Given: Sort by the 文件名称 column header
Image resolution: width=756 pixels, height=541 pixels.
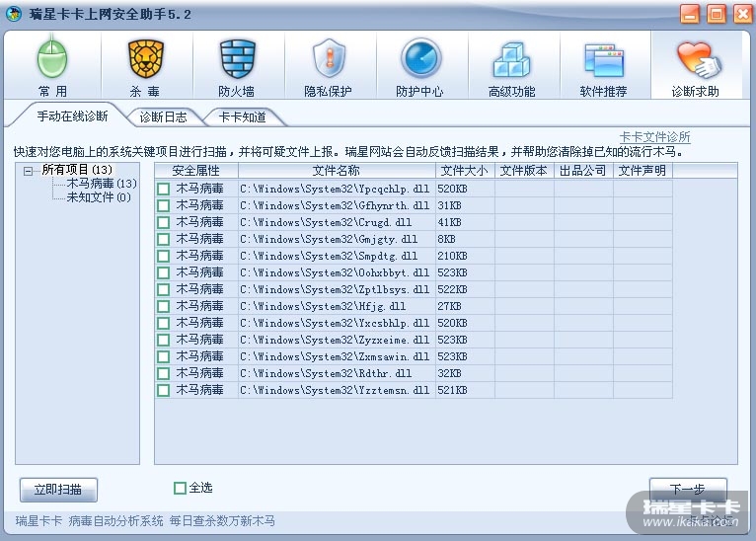Looking at the screenshot, I should click(x=337, y=171).
